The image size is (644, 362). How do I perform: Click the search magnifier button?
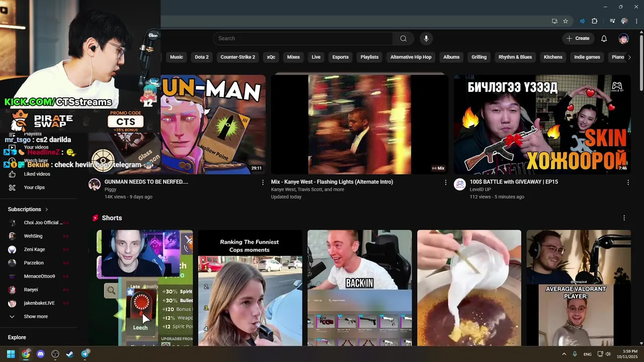click(403, 38)
